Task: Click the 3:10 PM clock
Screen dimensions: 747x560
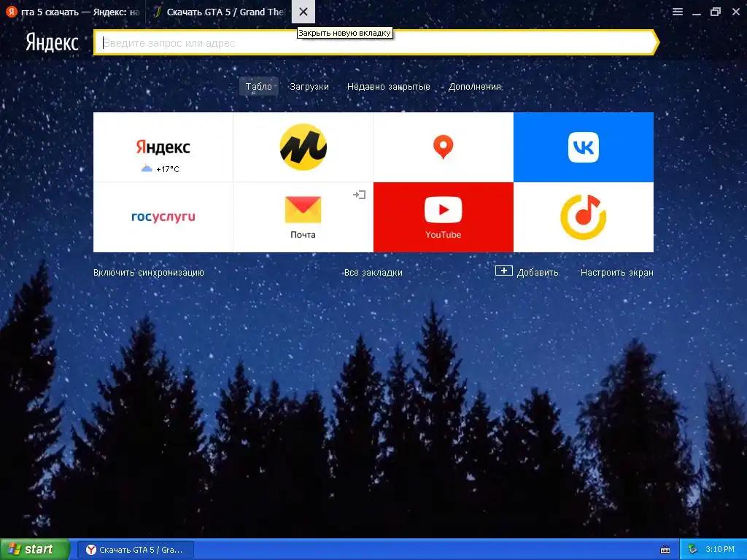Action: tap(720, 549)
